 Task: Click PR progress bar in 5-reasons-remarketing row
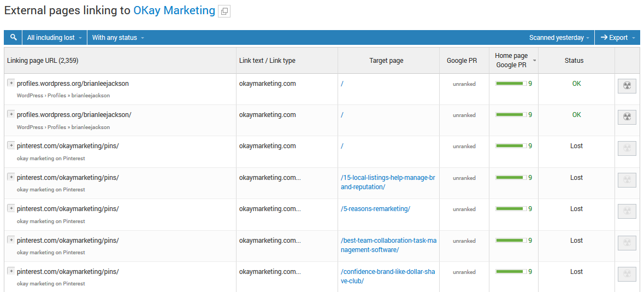(511, 209)
